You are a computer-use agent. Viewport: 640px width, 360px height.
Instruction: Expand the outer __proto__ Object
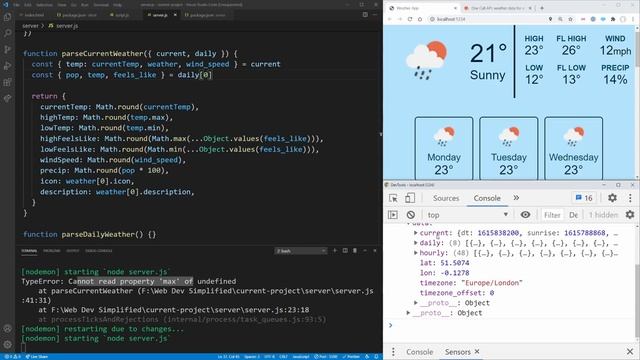[409, 313]
